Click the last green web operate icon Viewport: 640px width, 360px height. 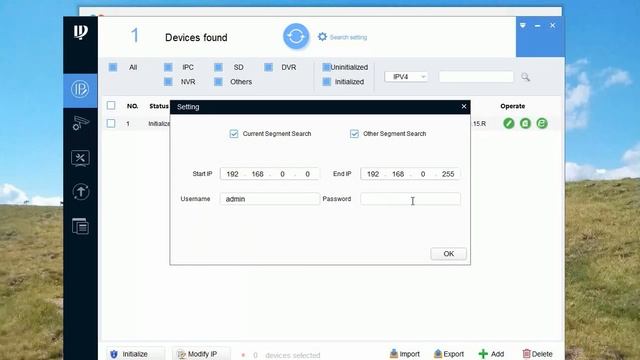[x=542, y=123]
